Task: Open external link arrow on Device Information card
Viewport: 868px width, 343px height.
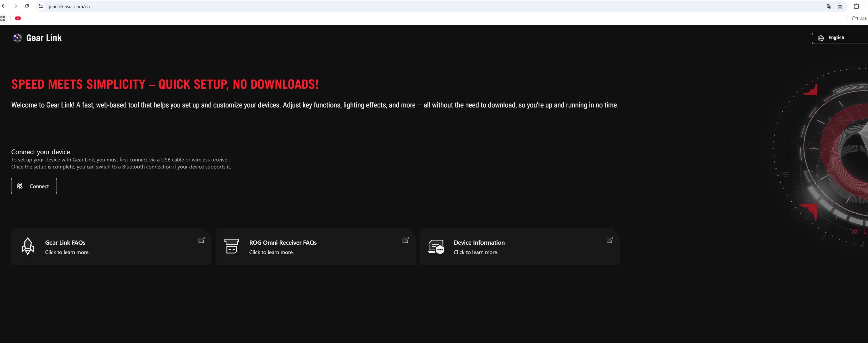Action: click(609, 240)
